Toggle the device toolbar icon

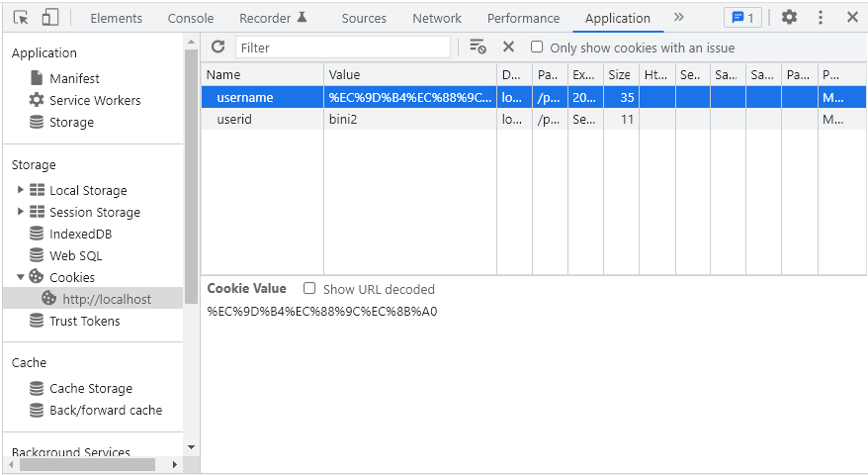(49, 18)
